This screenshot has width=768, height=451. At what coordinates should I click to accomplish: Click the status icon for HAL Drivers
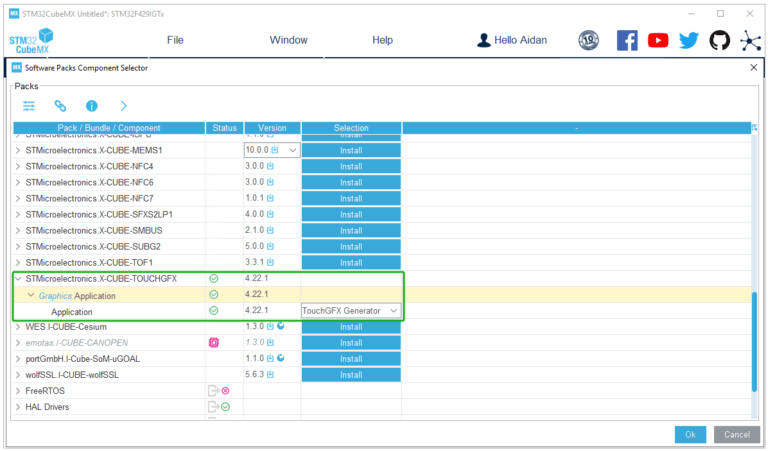click(x=218, y=407)
